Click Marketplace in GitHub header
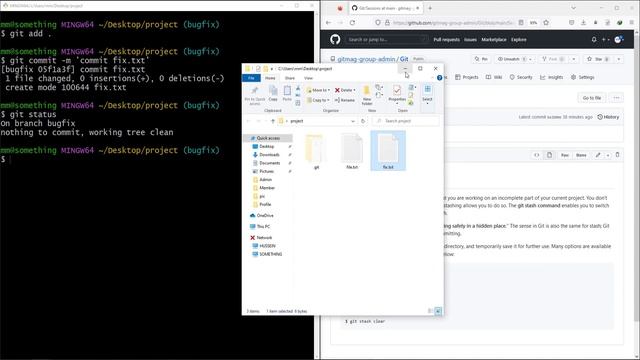 [493, 40]
